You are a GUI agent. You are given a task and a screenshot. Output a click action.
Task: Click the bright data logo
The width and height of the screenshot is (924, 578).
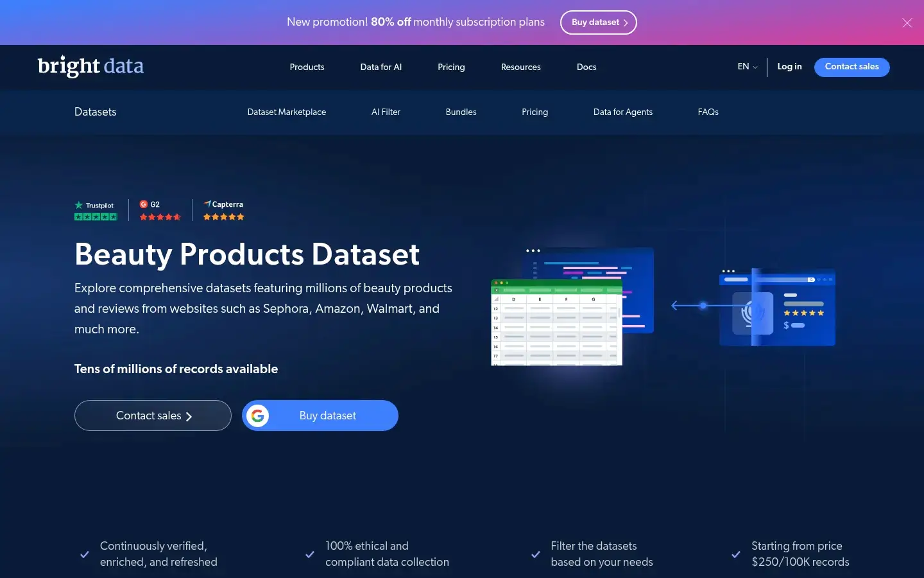tap(90, 66)
